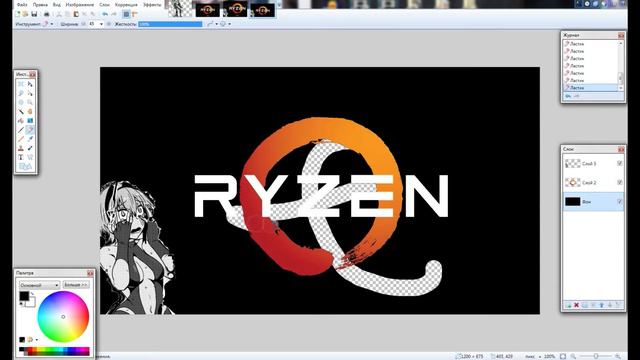Click the secondary white color swatch
The height and width of the screenshot is (360, 640).
(x=31, y=303)
